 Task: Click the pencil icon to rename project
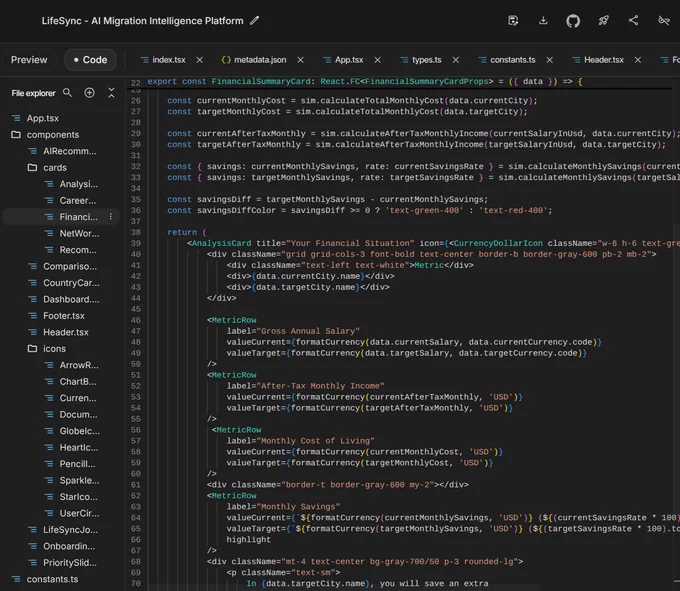click(x=255, y=21)
